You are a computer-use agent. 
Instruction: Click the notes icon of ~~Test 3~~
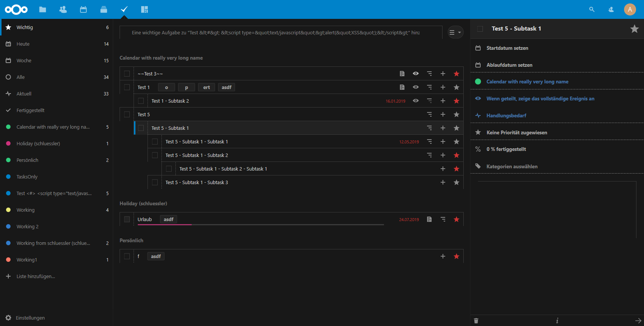coord(402,74)
